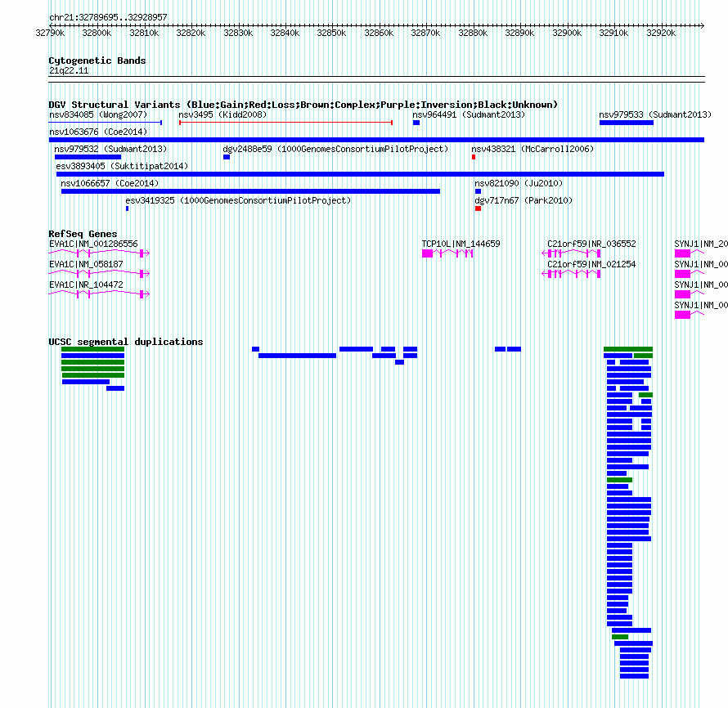
Task: Click the tiny blue esv3419325 feature marker
Action: [128, 208]
